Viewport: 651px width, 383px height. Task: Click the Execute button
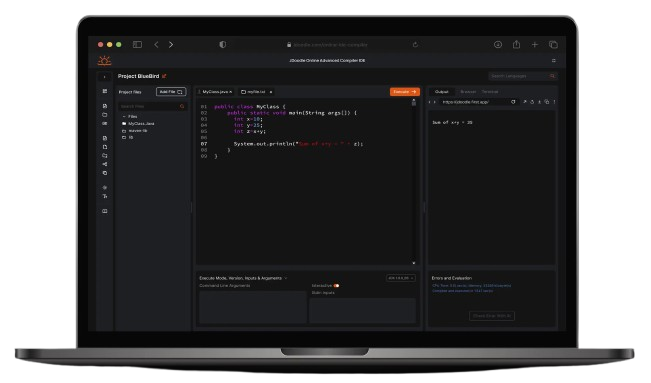(404, 92)
